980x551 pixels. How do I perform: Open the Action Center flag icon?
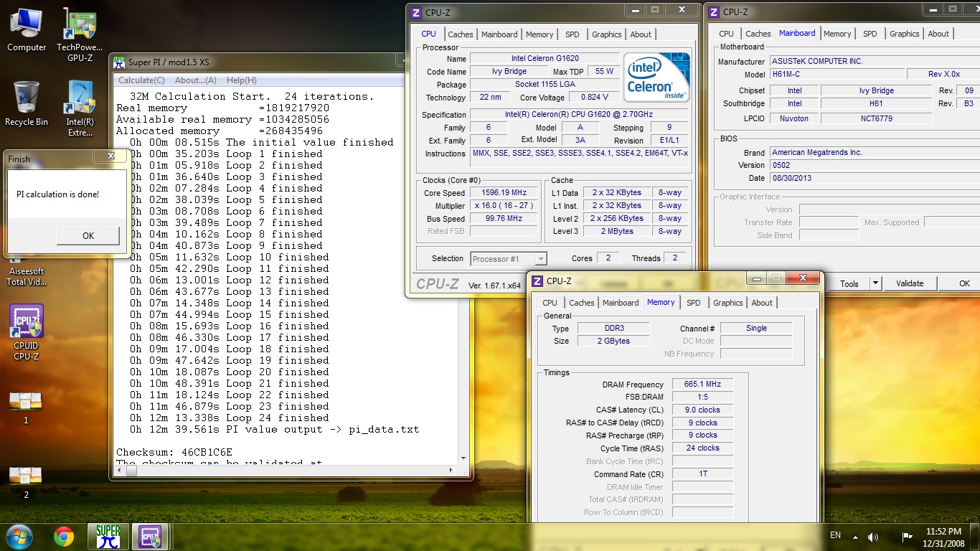[908, 536]
